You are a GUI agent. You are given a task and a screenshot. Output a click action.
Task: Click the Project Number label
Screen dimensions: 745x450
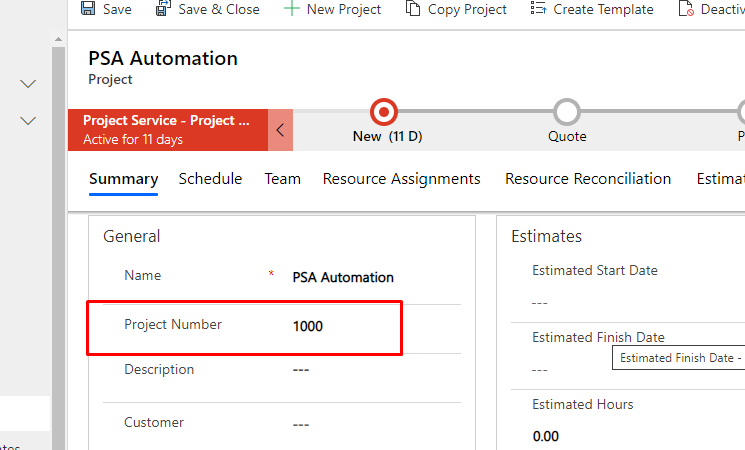pyautogui.click(x=173, y=325)
